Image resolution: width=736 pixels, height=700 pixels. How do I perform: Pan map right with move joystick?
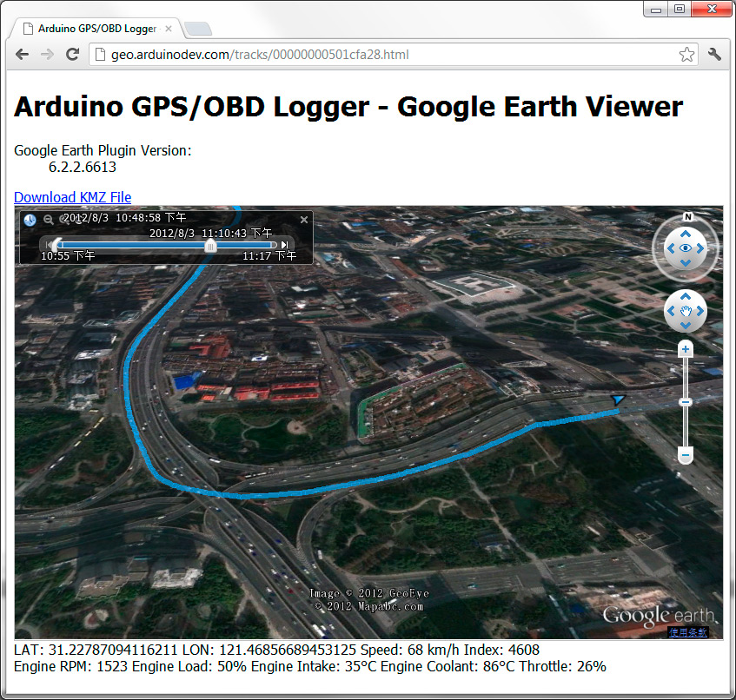pyautogui.click(x=700, y=311)
